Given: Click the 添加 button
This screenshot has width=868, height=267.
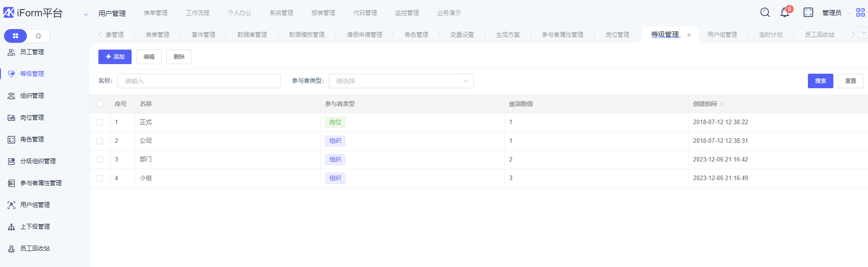Looking at the screenshot, I should (115, 57).
